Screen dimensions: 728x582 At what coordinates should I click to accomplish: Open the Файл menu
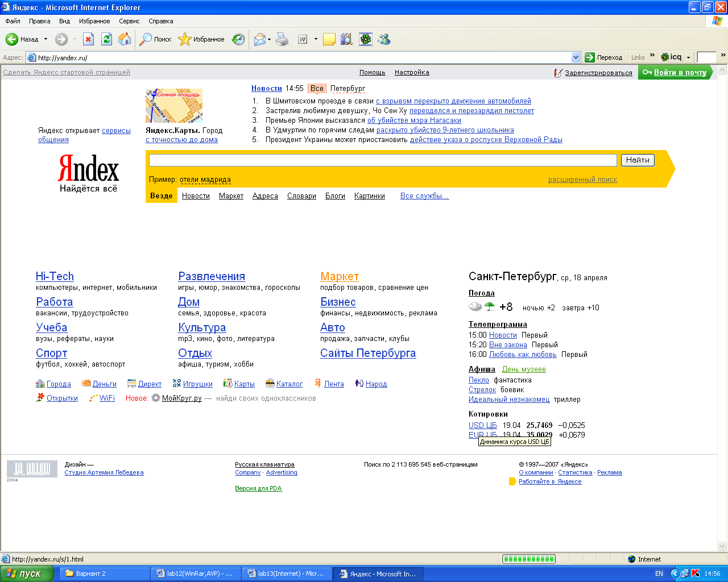click(13, 21)
